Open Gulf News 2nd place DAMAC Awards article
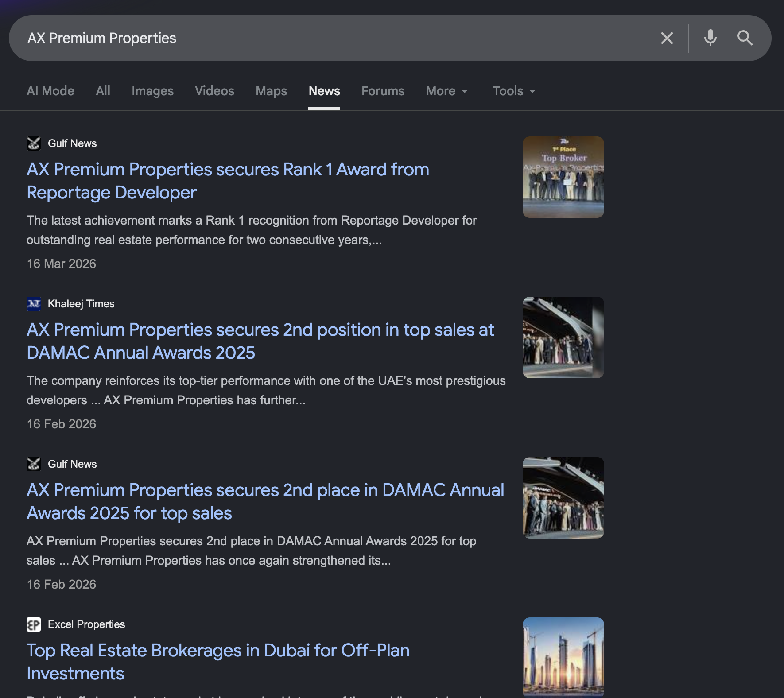Image resolution: width=784 pixels, height=698 pixels. (265, 502)
